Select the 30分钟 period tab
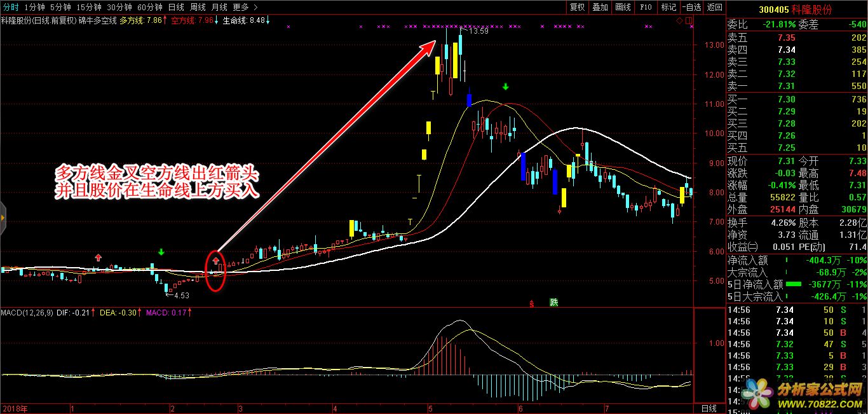The image size is (868, 414). [119, 7]
